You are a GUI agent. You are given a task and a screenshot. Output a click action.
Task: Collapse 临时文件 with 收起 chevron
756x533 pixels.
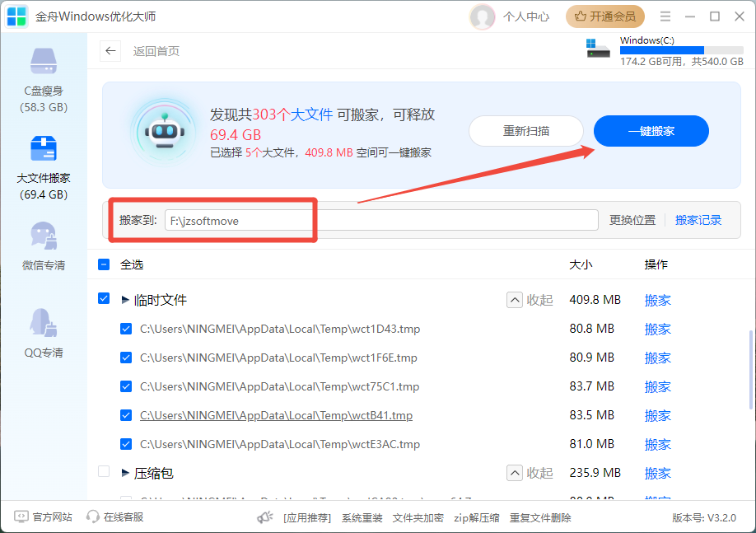point(515,300)
